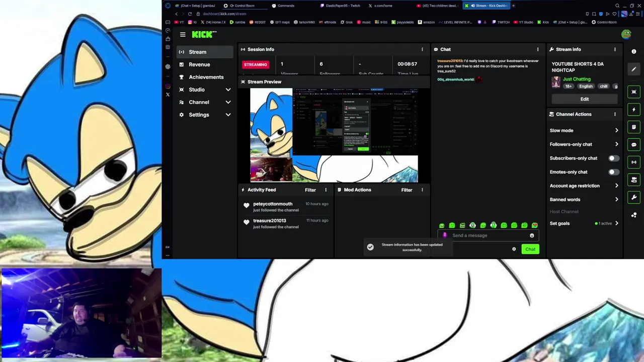Open Chat panel options menu

[x=538, y=49]
